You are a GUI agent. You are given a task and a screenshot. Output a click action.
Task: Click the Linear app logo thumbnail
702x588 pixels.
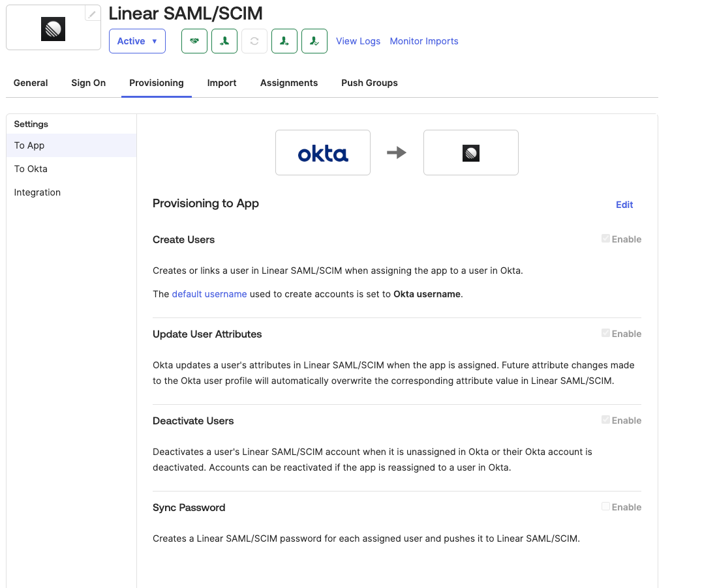(x=53, y=29)
